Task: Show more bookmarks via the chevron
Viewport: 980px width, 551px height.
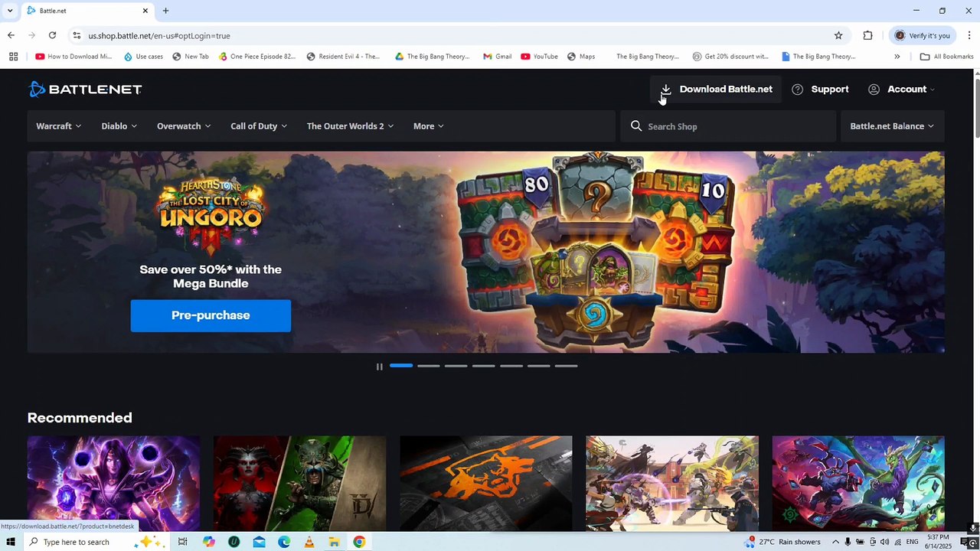Action: click(x=897, y=57)
